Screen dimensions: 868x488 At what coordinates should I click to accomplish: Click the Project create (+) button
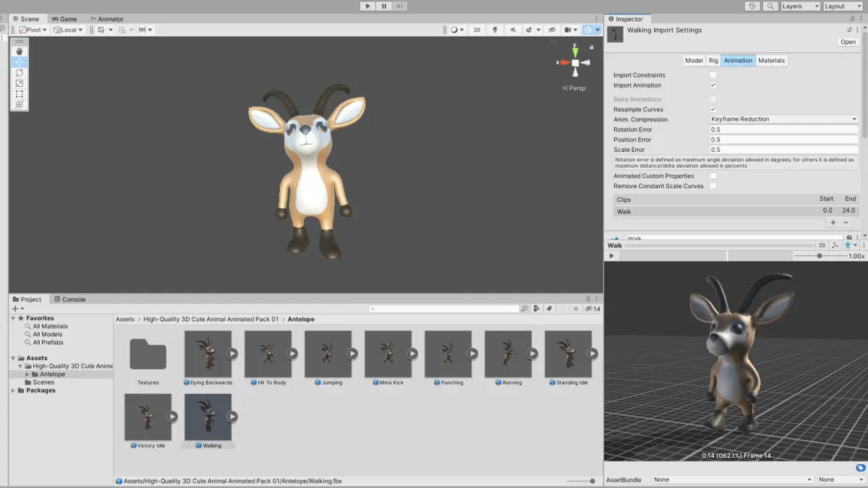(x=18, y=309)
